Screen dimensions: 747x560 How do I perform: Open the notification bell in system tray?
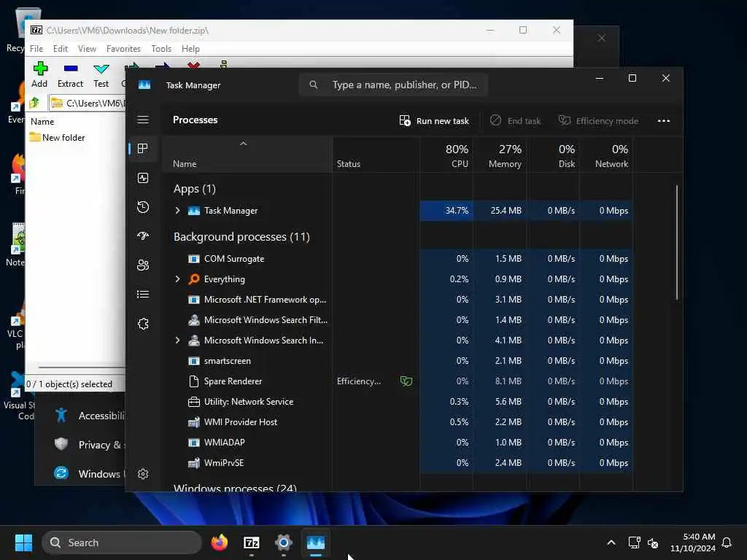tap(727, 542)
